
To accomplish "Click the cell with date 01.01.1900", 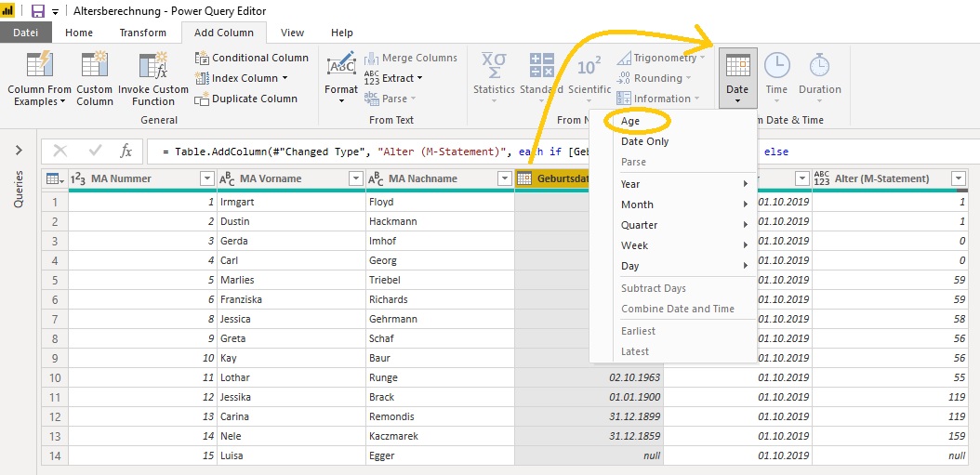I will pyautogui.click(x=589, y=397).
